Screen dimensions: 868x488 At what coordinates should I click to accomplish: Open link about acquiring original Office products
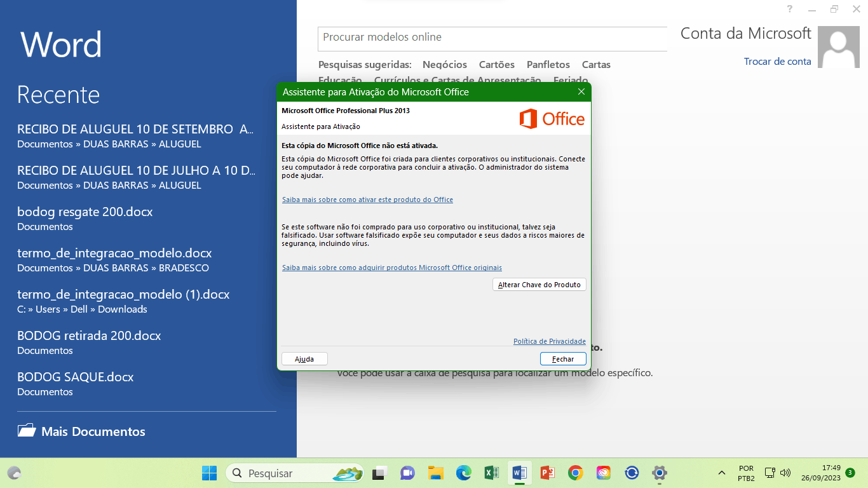[x=392, y=268]
